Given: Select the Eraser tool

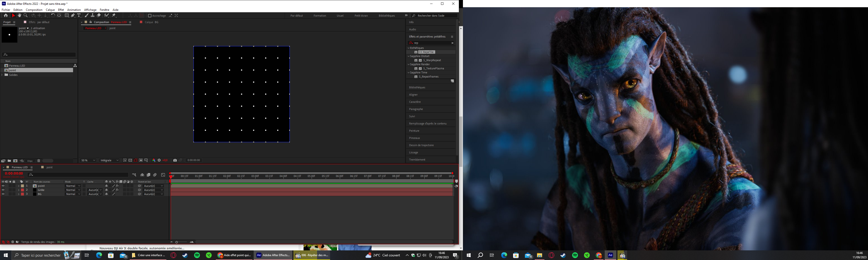Looking at the screenshot, I should (99, 15).
